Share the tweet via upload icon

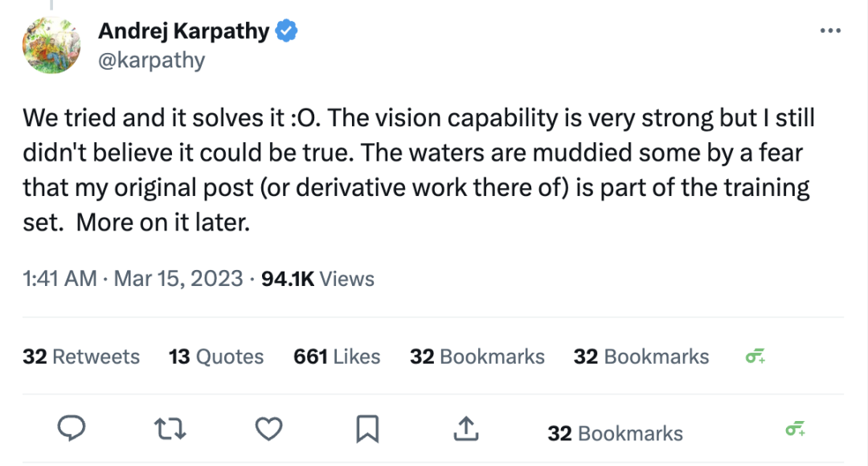coord(466,430)
